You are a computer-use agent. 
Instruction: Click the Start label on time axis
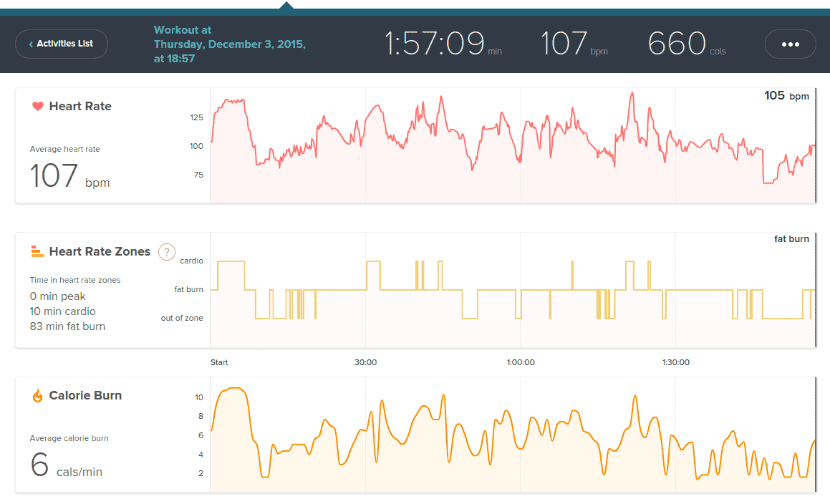219,362
